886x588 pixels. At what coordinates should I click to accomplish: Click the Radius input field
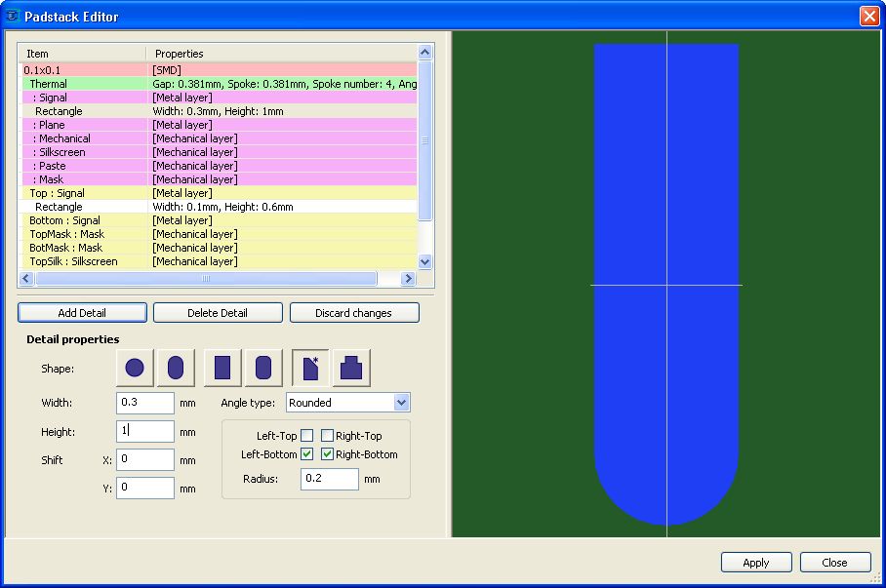[x=330, y=479]
